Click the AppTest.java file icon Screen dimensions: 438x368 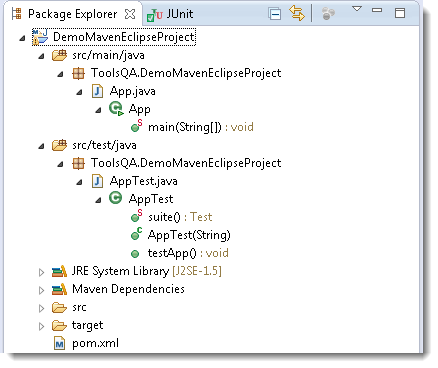[x=97, y=181]
